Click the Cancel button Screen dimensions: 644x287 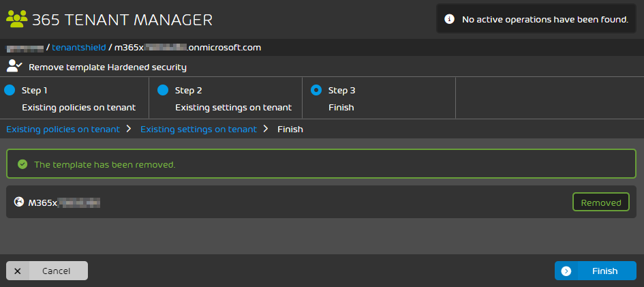point(47,271)
